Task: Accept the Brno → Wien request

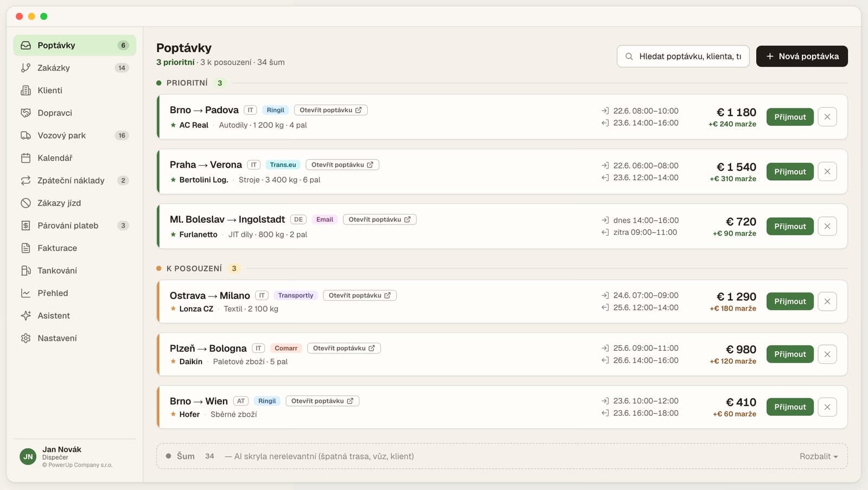Action: pos(790,407)
